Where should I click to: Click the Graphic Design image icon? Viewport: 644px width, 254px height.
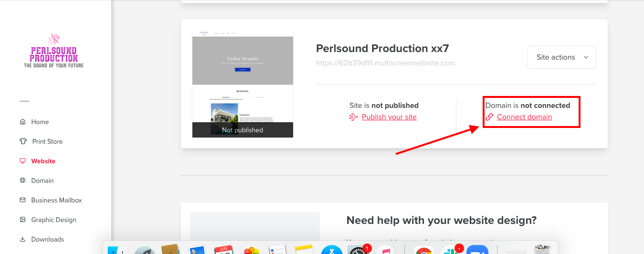coord(22,220)
